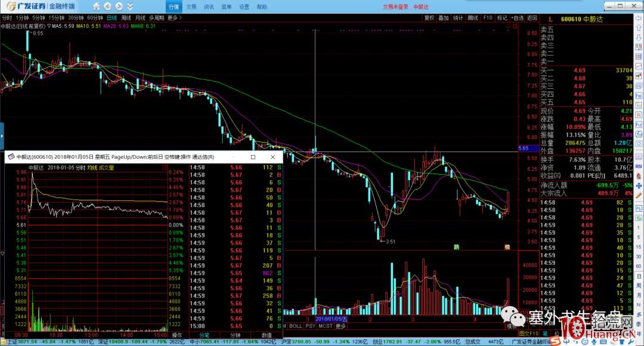Viewport: 644px width, 346px height.
Task: Click the 操作 tab in popup
Action: click(x=177, y=335)
